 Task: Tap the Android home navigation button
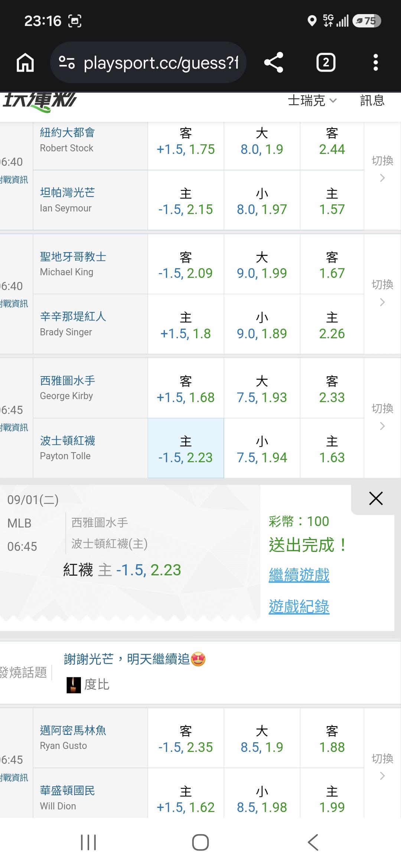[200, 842]
